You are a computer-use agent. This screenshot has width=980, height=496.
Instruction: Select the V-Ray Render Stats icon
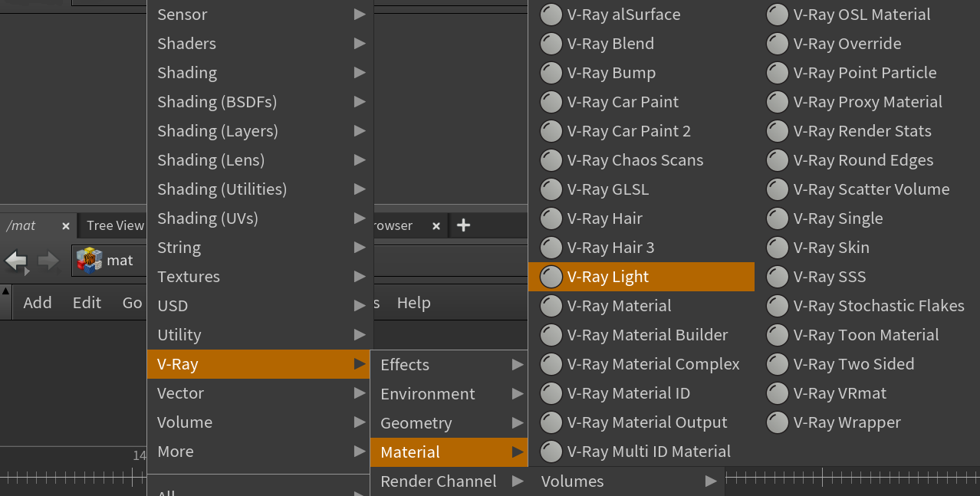click(778, 131)
